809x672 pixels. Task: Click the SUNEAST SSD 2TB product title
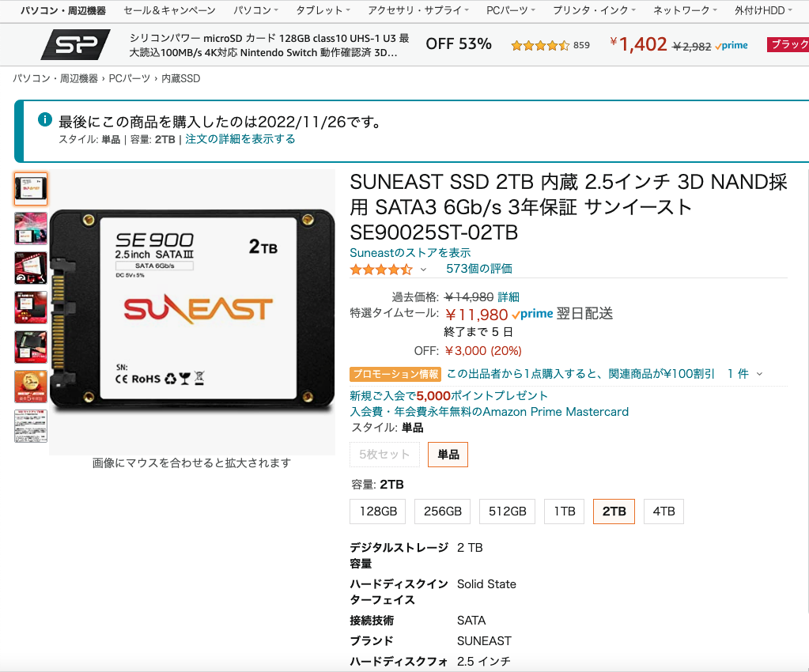tap(568, 207)
